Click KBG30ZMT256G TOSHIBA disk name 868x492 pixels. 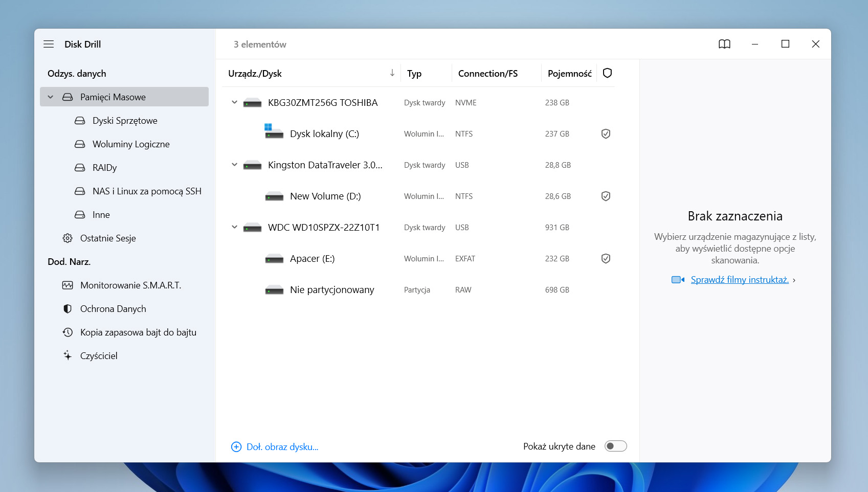pos(323,103)
